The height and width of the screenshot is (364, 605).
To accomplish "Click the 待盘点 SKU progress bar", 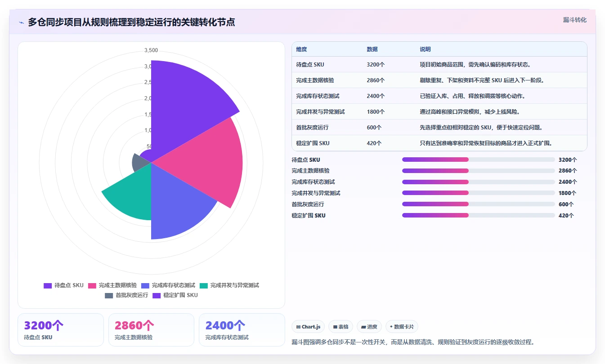I will point(479,160).
